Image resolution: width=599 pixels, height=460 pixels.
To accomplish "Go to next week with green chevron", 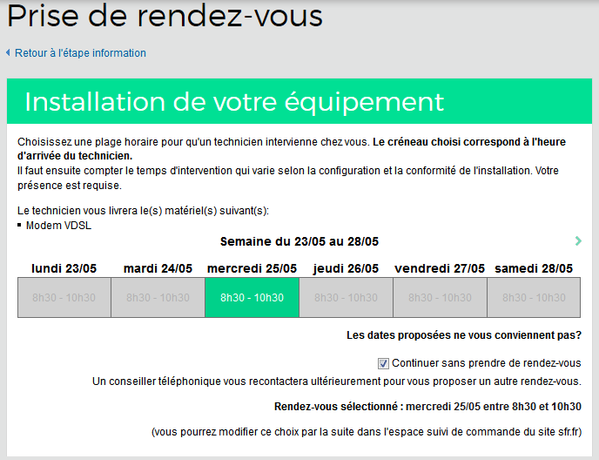I will 578,241.
